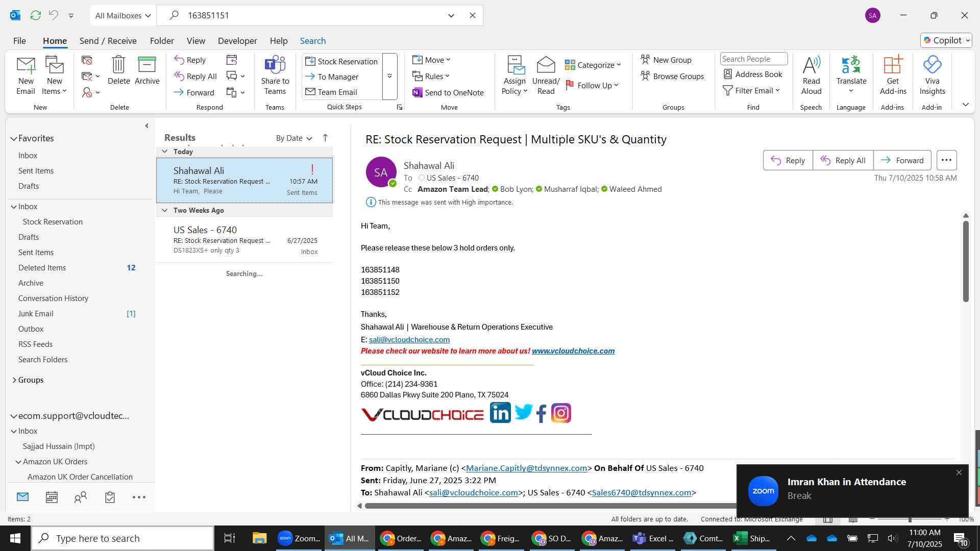Clear the search box with X
The height and width of the screenshot is (551, 980).
(473, 15)
